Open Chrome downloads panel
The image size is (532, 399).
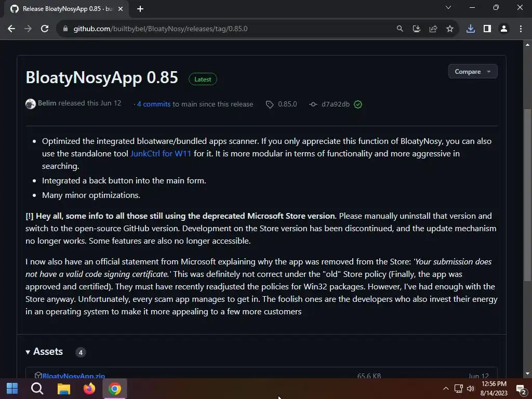click(x=471, y=29)
